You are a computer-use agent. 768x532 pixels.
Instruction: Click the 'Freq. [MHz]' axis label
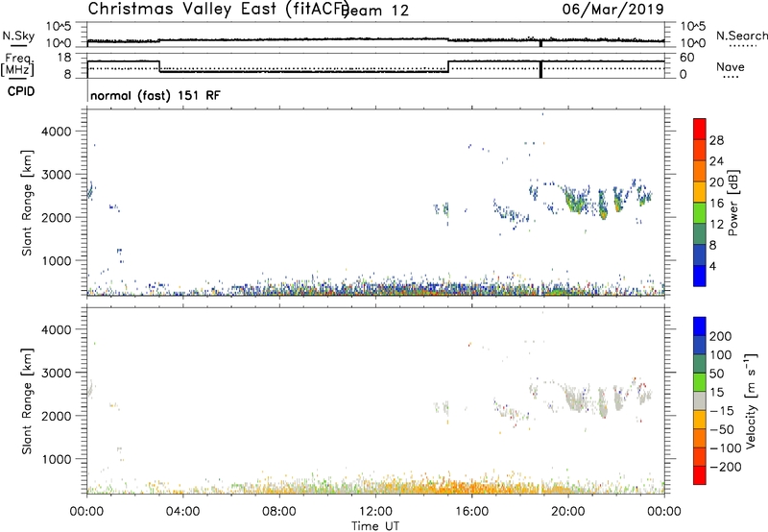coord(18,65)
